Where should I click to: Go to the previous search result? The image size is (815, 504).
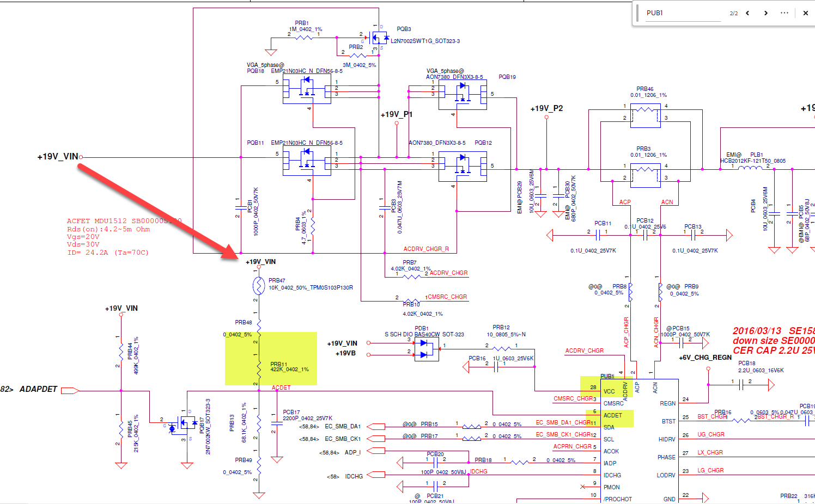tap(747, 13)
